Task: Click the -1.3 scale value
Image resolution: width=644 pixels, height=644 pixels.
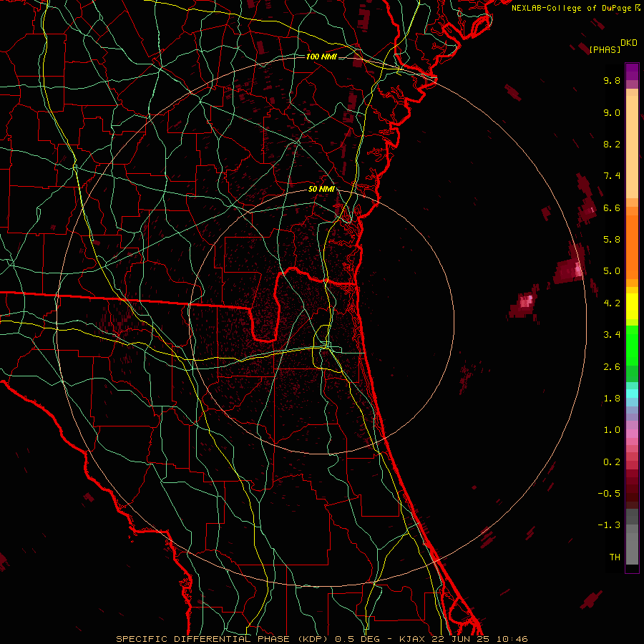Action: click(609, 525)
